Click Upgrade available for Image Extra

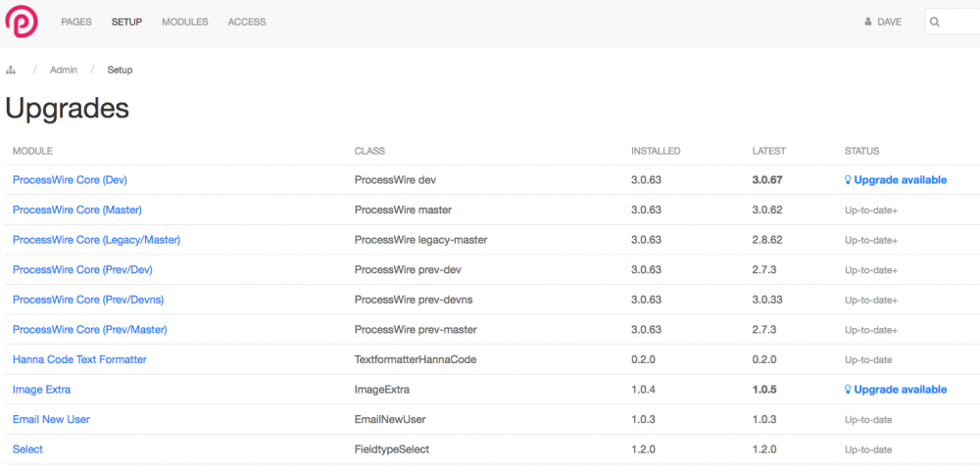pos(900,390)
